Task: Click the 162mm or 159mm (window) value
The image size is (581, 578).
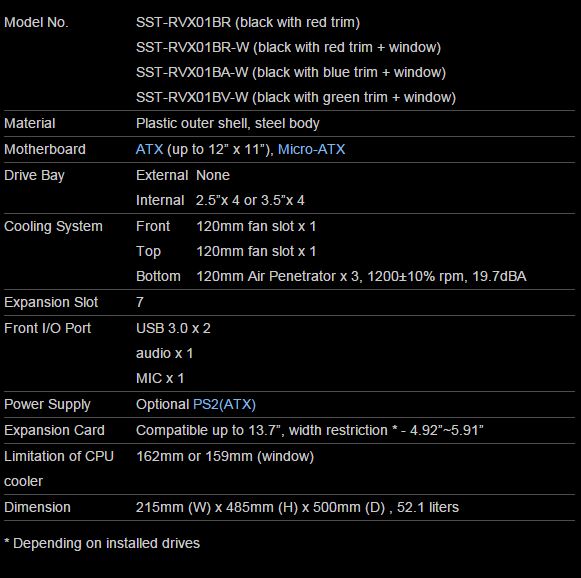Action: (x=225, y=456)
